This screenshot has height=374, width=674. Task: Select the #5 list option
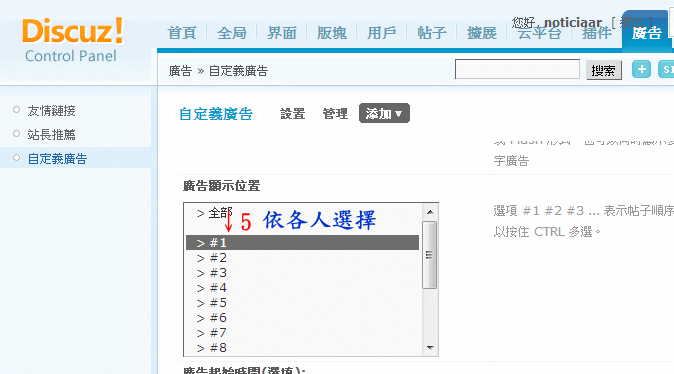(x=303, y=303)
